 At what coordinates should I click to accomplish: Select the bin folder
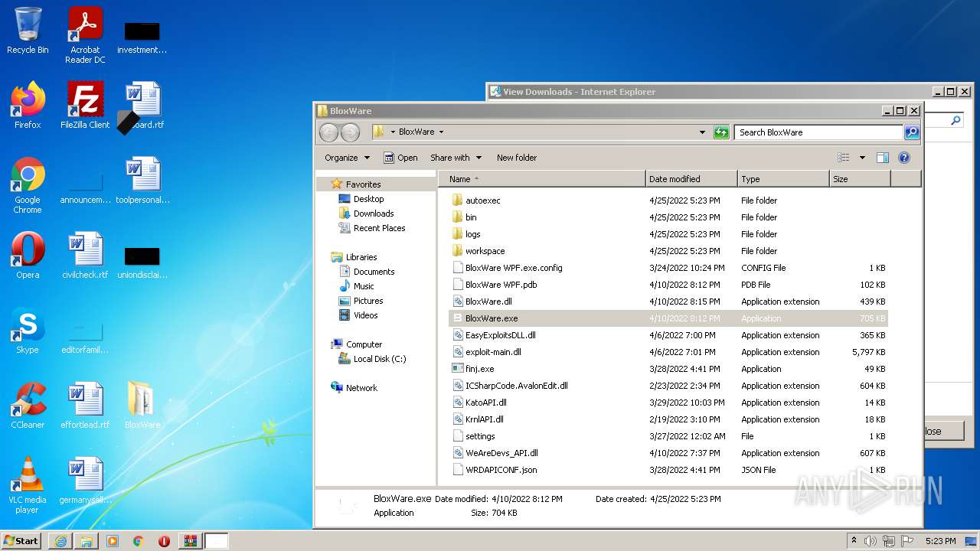(x=668, y=217)
